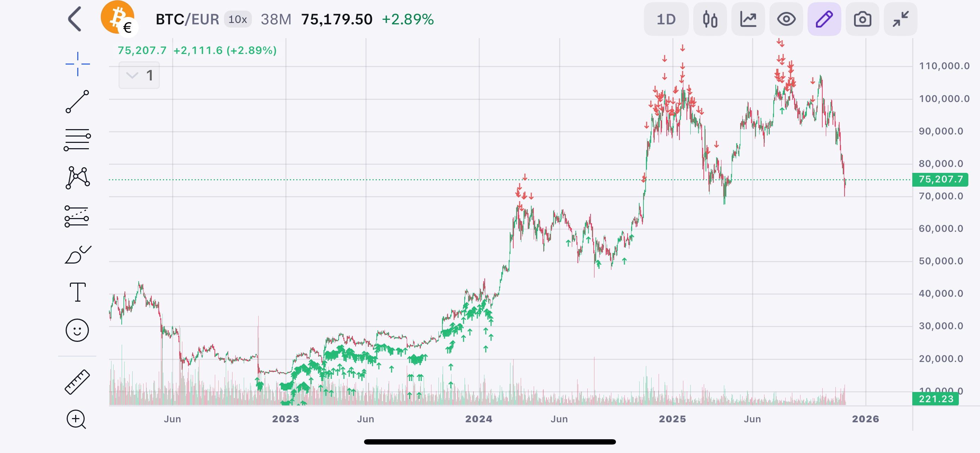The height and width of the screenshot is (453, 980).
Task: Choose the price projection tool
Action: pyautogui.click(x=77, y=216)
